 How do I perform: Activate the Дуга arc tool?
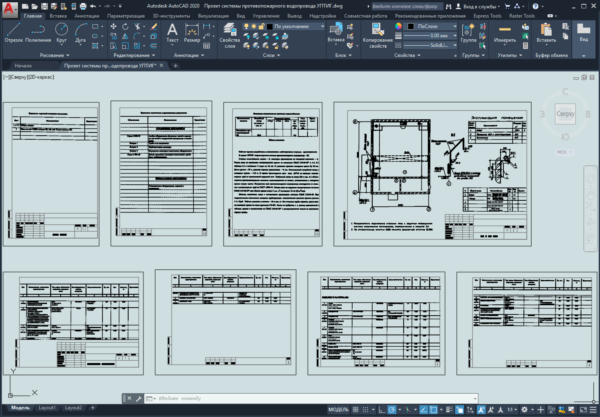click(x=80, y=32)
